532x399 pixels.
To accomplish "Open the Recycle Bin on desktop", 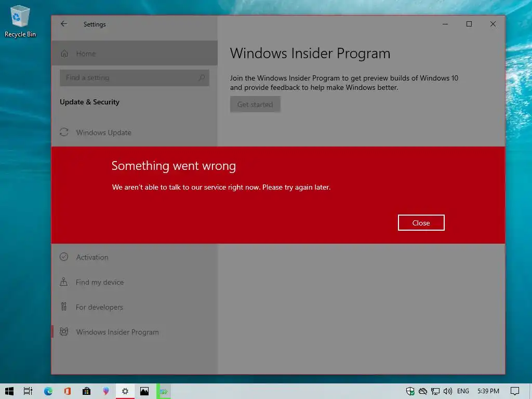I will pos(20,21).
